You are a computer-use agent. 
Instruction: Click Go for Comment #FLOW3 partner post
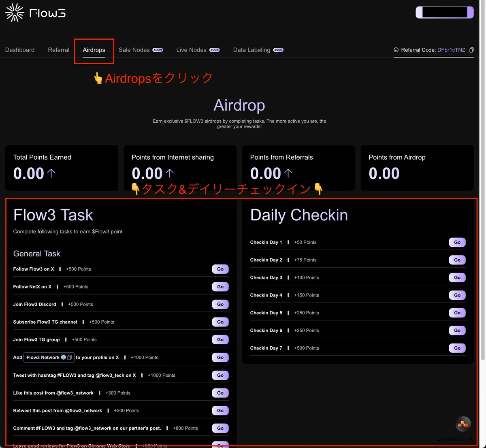click(x=220, y=428)
